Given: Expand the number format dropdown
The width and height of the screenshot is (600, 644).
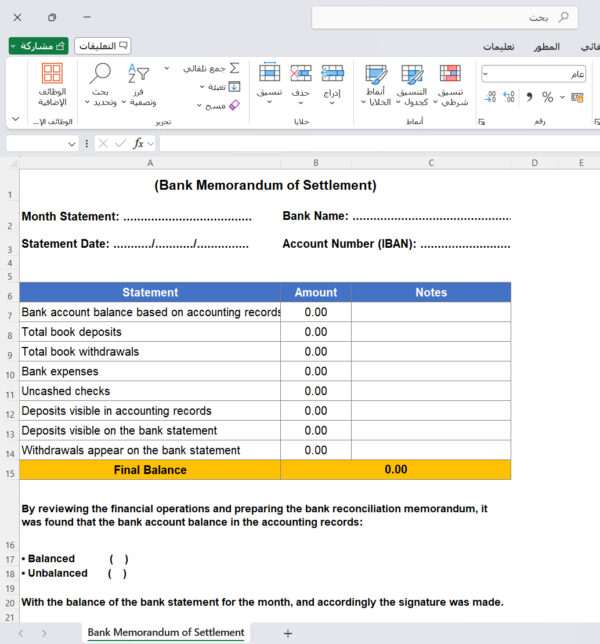Looking at the screenshot, I should coord(486,74).
